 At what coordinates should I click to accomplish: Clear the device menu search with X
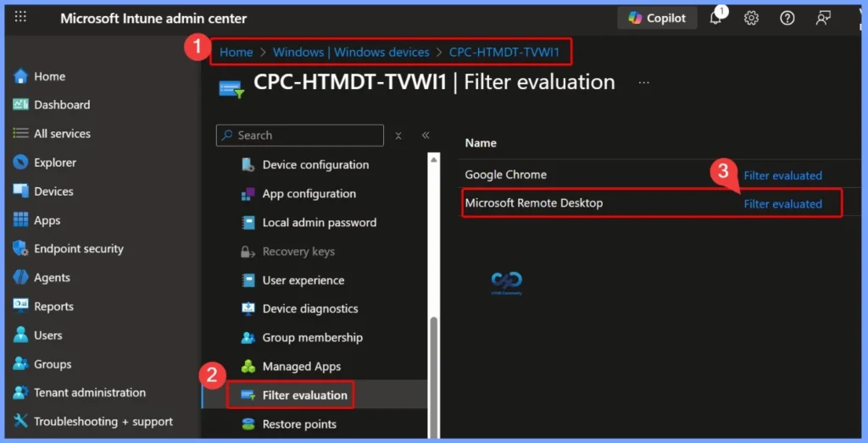tap(398, 136)
